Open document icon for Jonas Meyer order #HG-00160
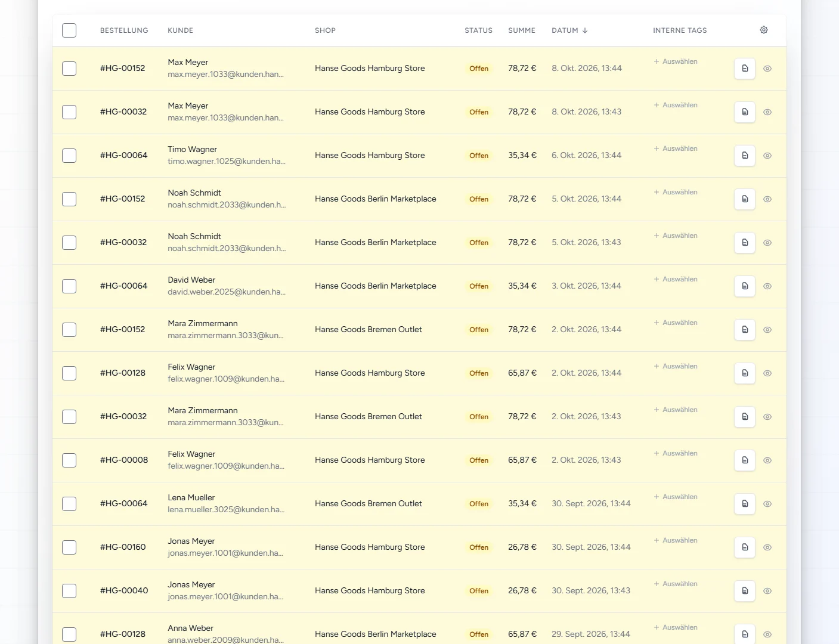Viewport: 839px width, 644px height. pyautogui.click(x=745, y=547)
